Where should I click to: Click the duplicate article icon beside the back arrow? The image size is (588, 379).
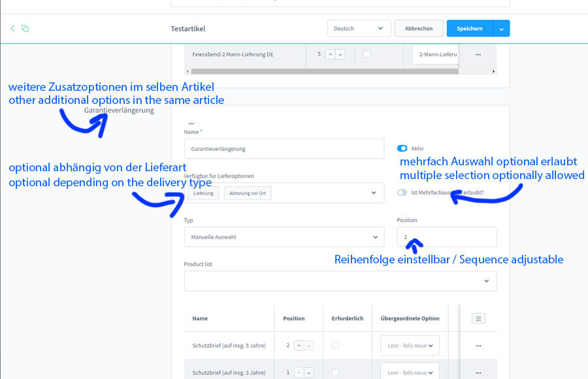pyautogui.click(x=25, y=28)
